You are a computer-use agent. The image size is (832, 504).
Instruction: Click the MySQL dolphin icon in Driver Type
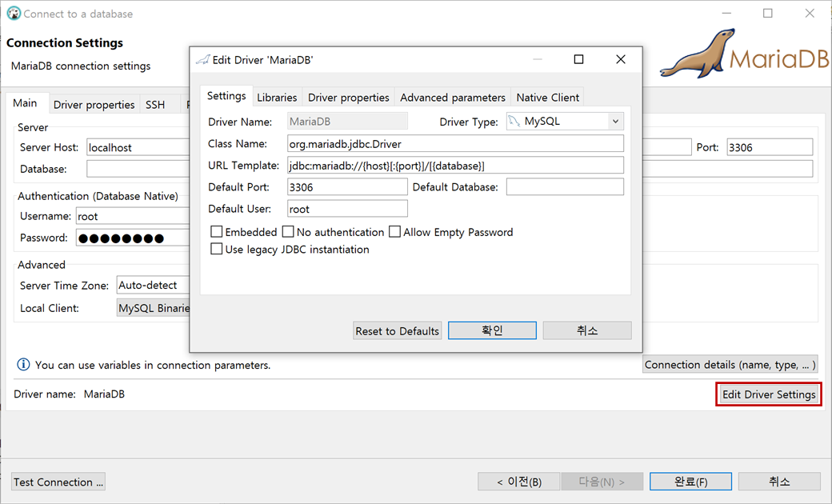click(514, 122)
